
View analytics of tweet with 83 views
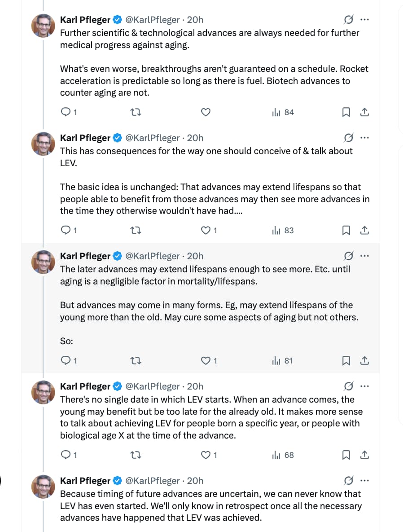[x=283, y=231]
